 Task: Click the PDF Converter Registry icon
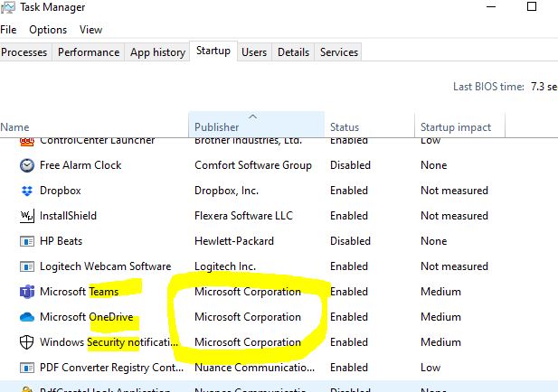pos(26,368)
